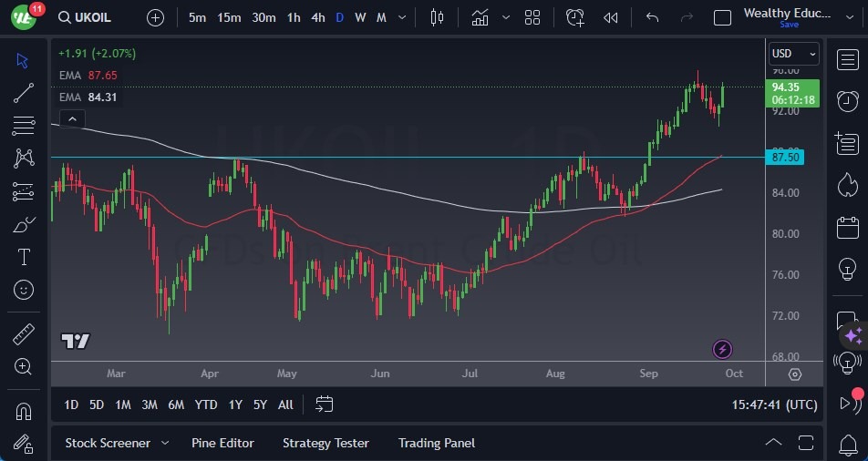Open the alerts clock panel
868x461 pixels.
click(847, 100)
